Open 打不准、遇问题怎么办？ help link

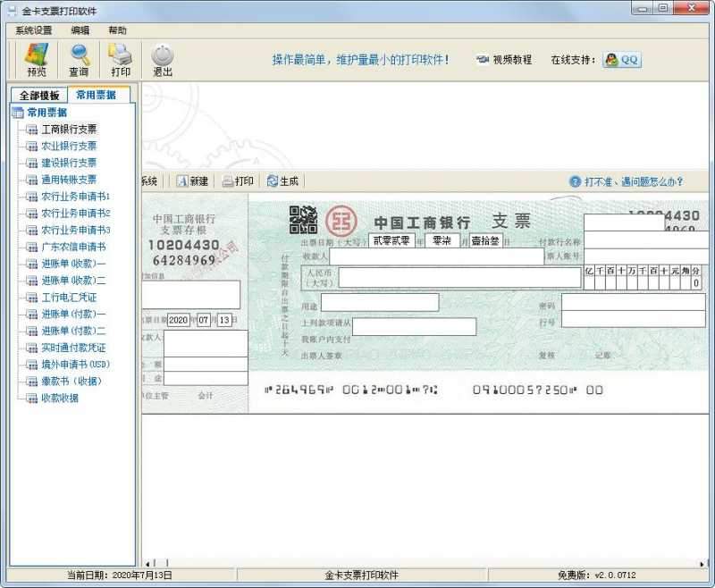pos(633,181)
